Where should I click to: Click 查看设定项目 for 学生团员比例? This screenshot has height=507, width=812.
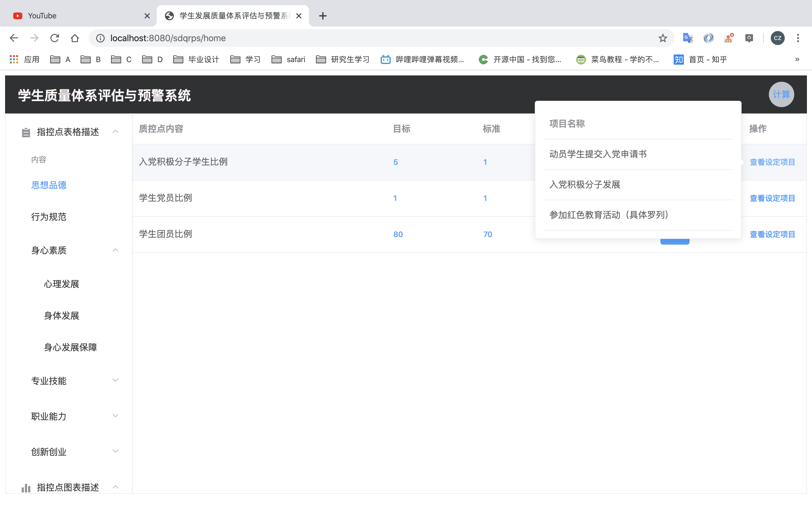[x=772, y=234]
